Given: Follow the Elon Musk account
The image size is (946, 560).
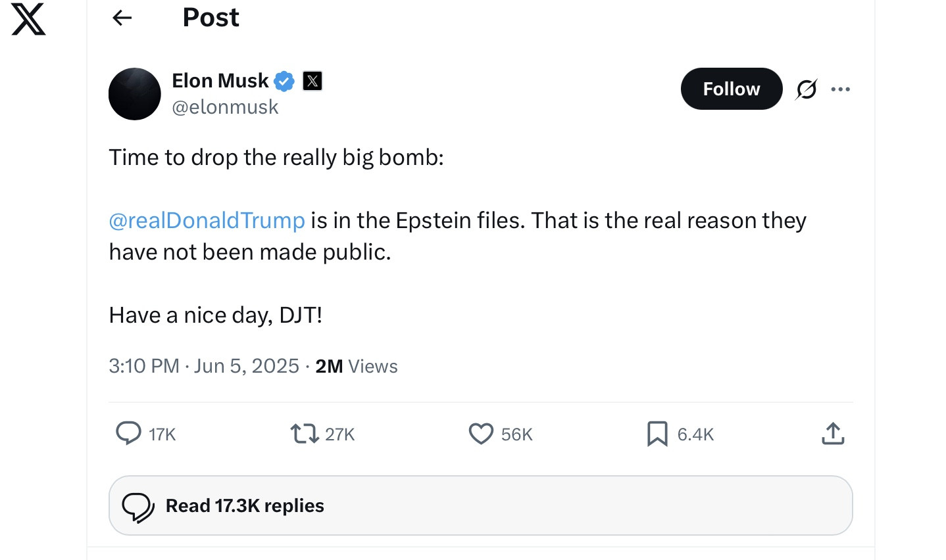Looking at the screenshot, I should pos(731,89).
